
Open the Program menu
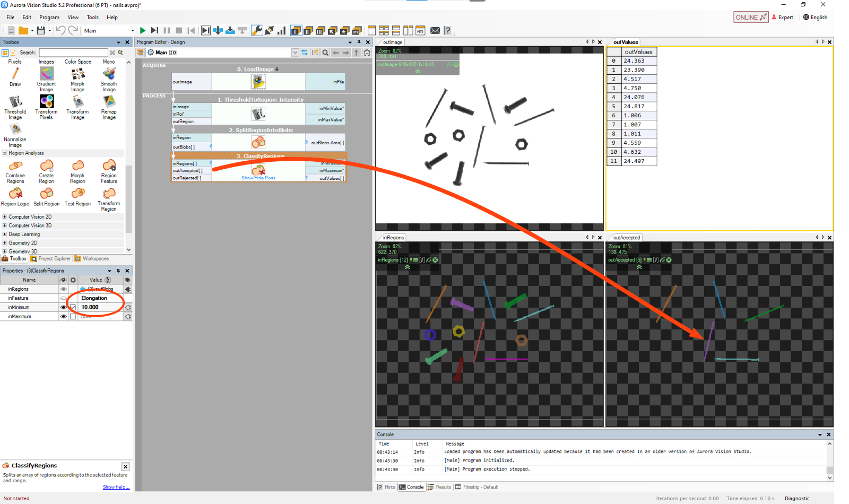pyautogui.click(x=49, y=18)
